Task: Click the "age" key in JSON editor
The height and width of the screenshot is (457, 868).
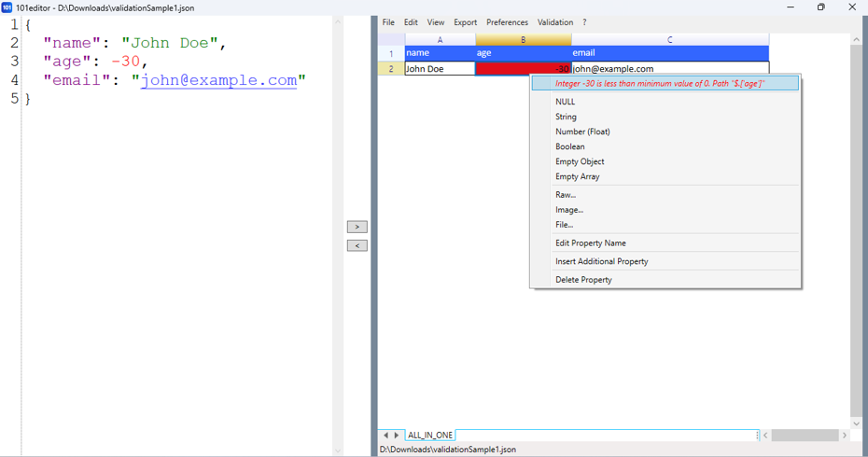Action: click(67, 62)
